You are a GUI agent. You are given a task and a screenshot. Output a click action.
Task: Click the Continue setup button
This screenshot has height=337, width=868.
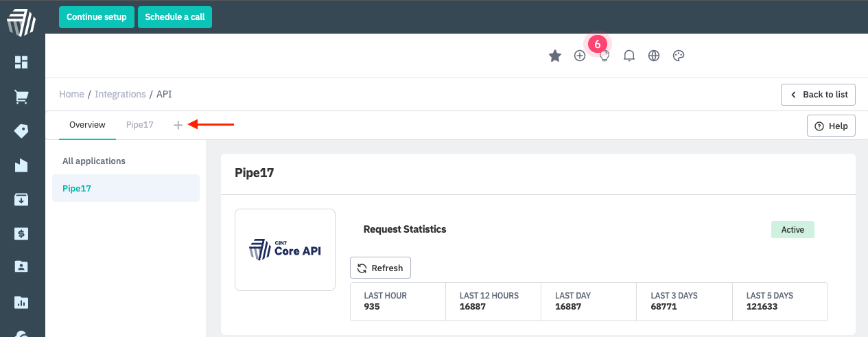coord(97,17)
